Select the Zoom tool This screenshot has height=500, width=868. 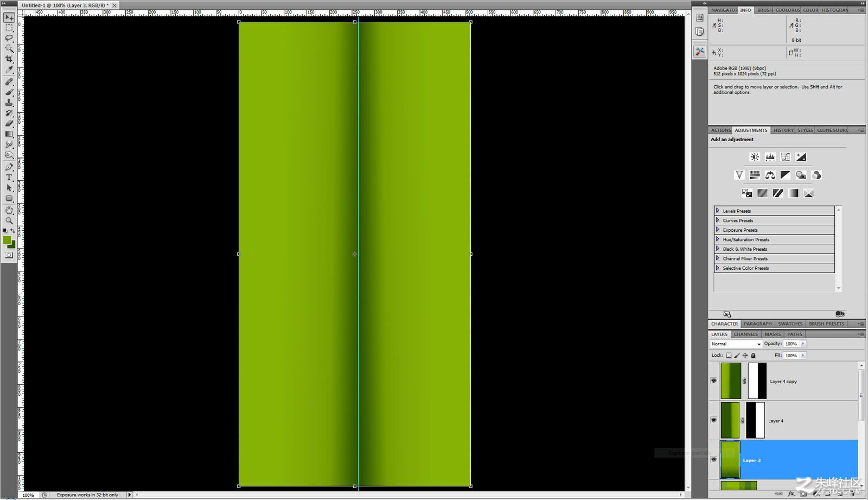point(9,221)
